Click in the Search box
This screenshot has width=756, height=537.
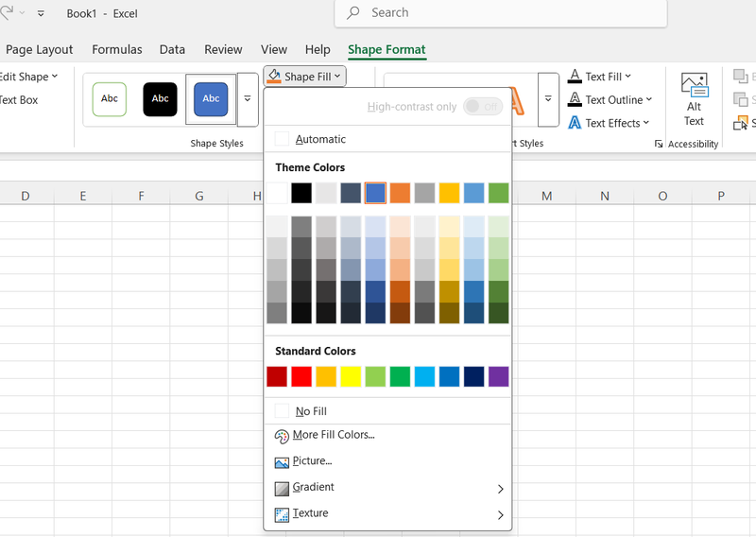pyautogui.click(x=501, y=12)
